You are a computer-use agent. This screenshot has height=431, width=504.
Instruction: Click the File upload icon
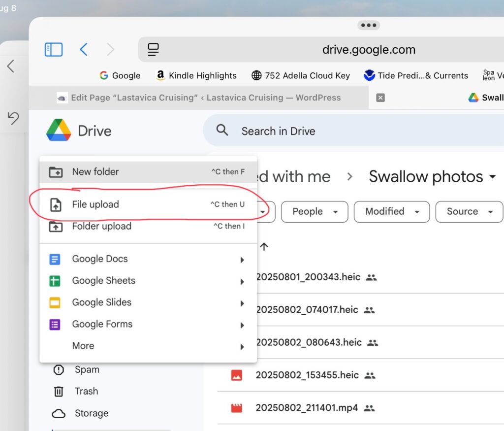click(56, 204)
